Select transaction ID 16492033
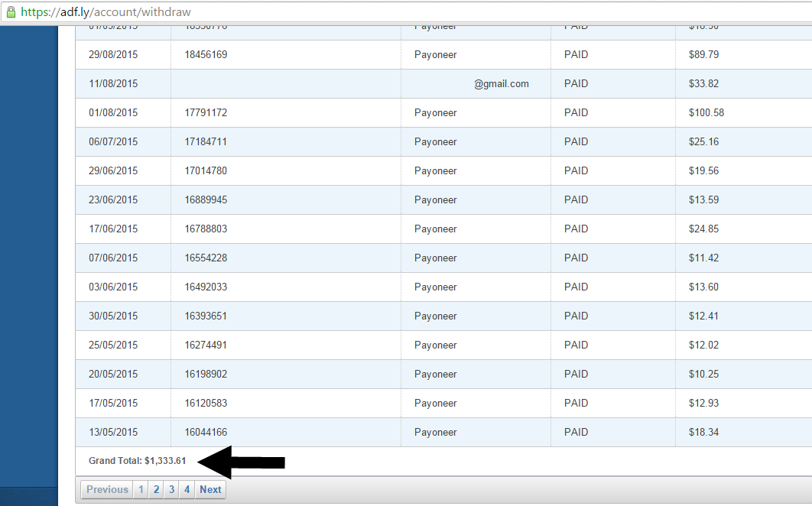Viewport: 812px width, 506px height. click(x=206, y=287)
